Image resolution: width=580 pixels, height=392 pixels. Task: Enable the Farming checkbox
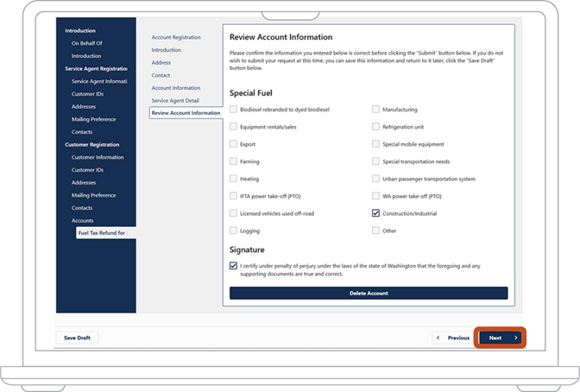pyautogui.click(x=233, y=161)
